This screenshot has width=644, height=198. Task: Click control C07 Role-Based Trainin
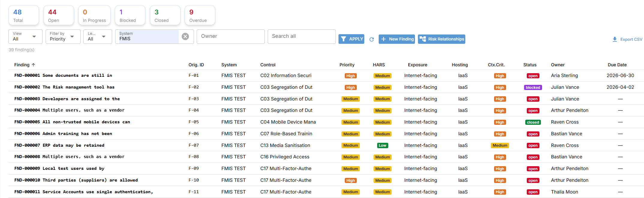coord(286,134)
